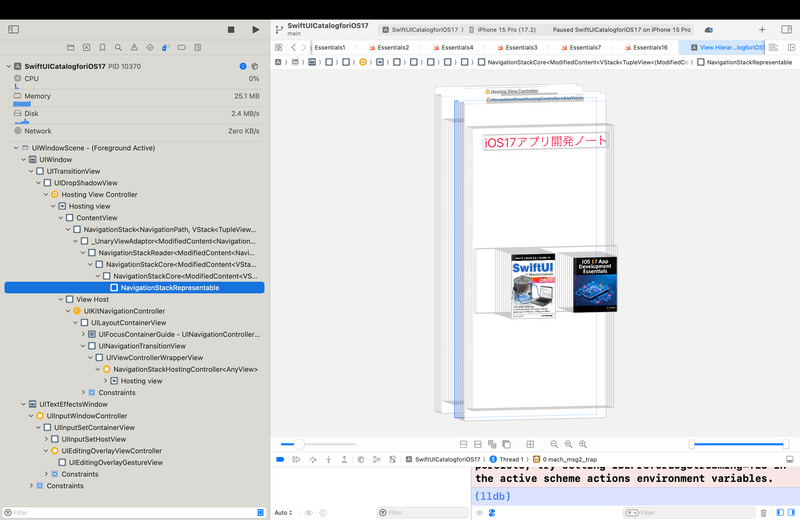The height and width of the screenshot is (520, 800).
Task: Add a new editor with plus button
Action: point(762,30)
